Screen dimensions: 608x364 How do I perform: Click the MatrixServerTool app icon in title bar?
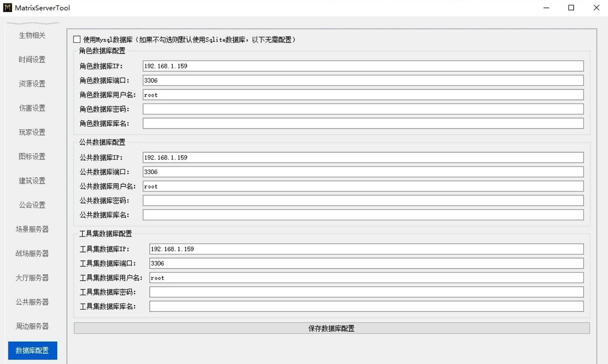coord(7,8)
